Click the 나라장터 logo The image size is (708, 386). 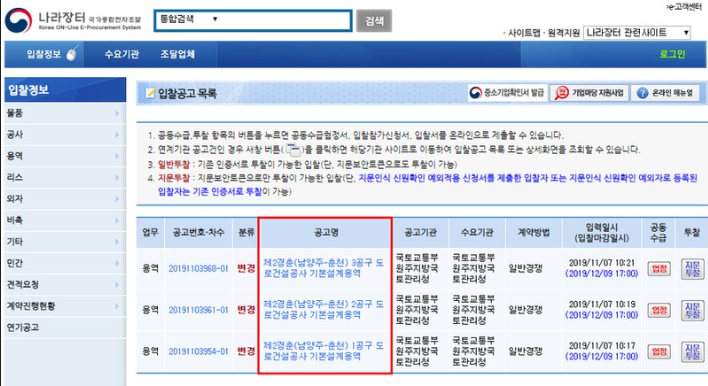(x=72, y=20)
